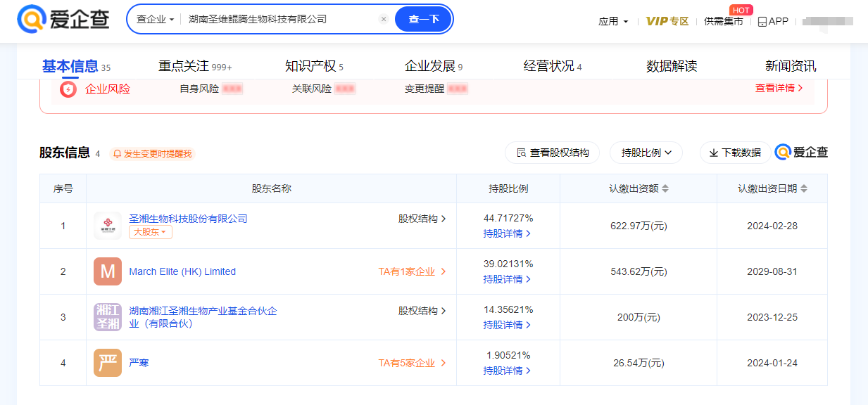Select the 200万(元) cell
868x405 pixels.
click(x=639, y=317)
